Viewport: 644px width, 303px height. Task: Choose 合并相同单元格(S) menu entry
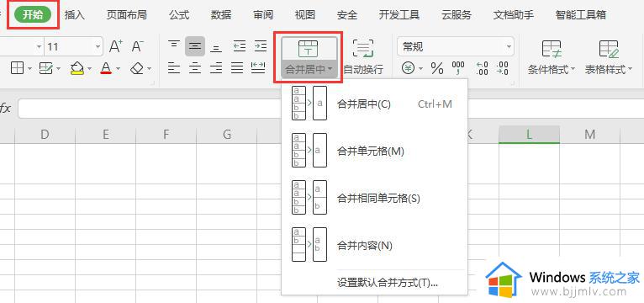(x=374, y=198)
